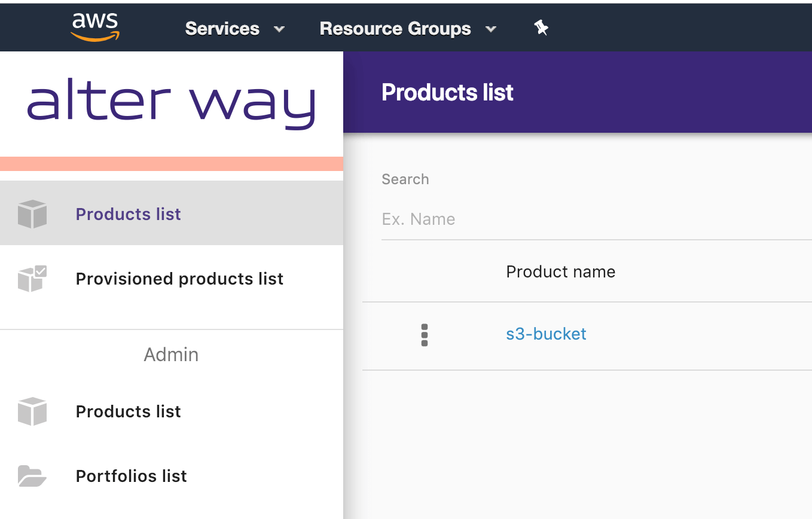Go to the Provisioned products list
This screenshot has height=519, width=812.
tap(179, 279)
